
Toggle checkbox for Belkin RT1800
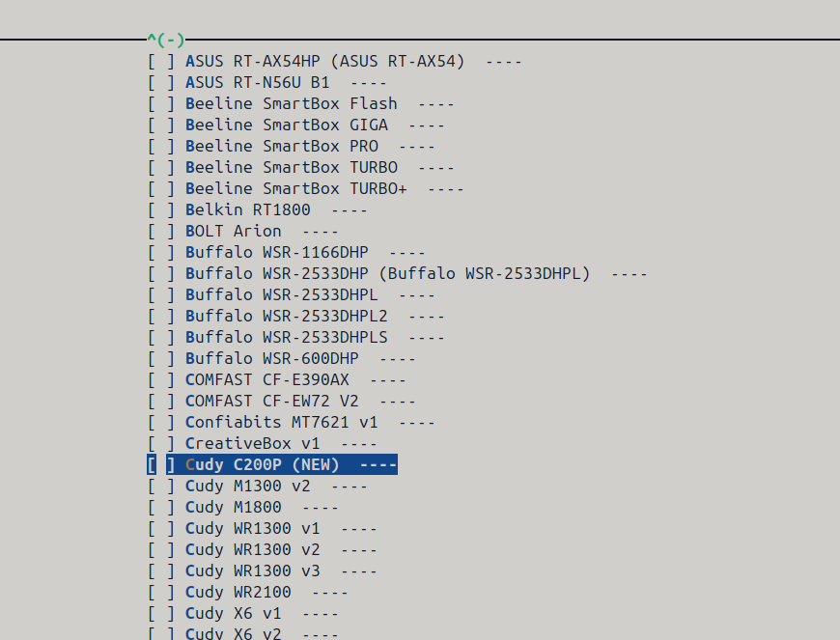161,209
